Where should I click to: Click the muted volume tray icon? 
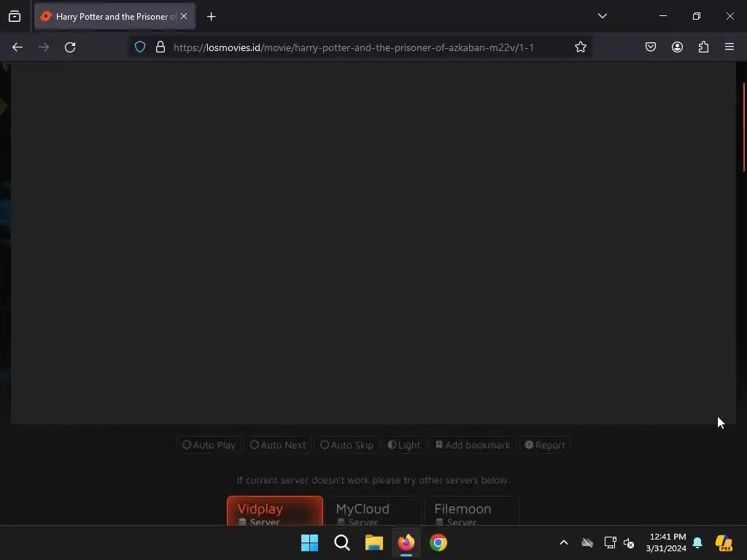click(629, 542)
